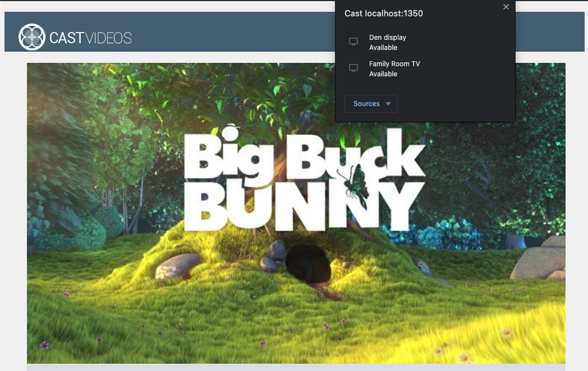Open the Sources dropdown
The width and height of the screenshot is (588, 371).
pyautogui.click(x=371, y=104)
